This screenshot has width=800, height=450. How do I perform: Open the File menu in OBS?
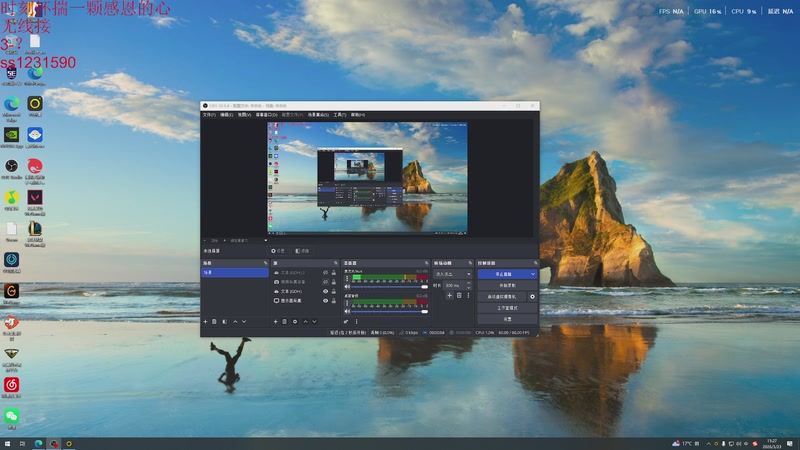coord(209,115)
